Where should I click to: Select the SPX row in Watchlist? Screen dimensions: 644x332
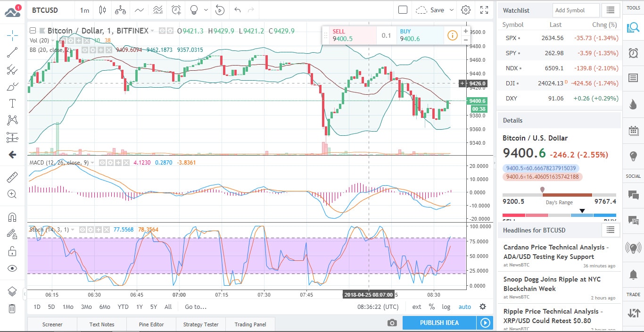pos(559,38)
